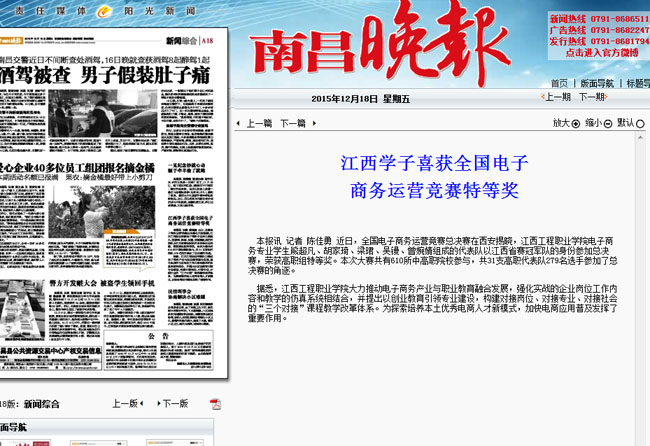
Task: Click the arrow next to 上一版
Action: 142,403
